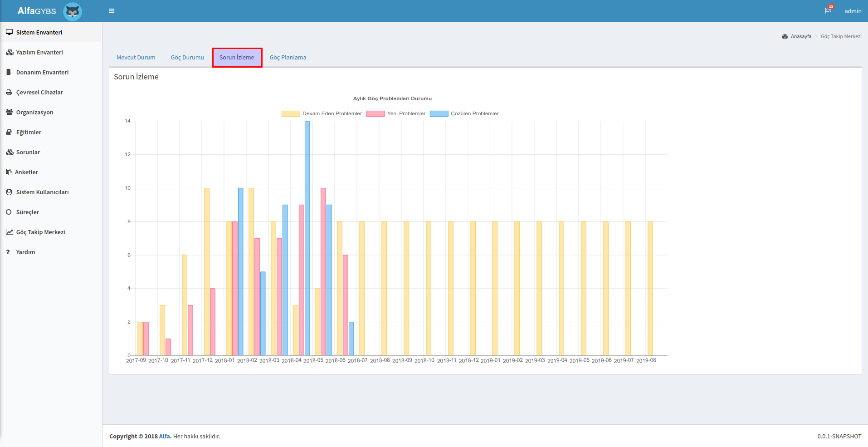Open Yardım sidebar entry

tap(51, 252)
